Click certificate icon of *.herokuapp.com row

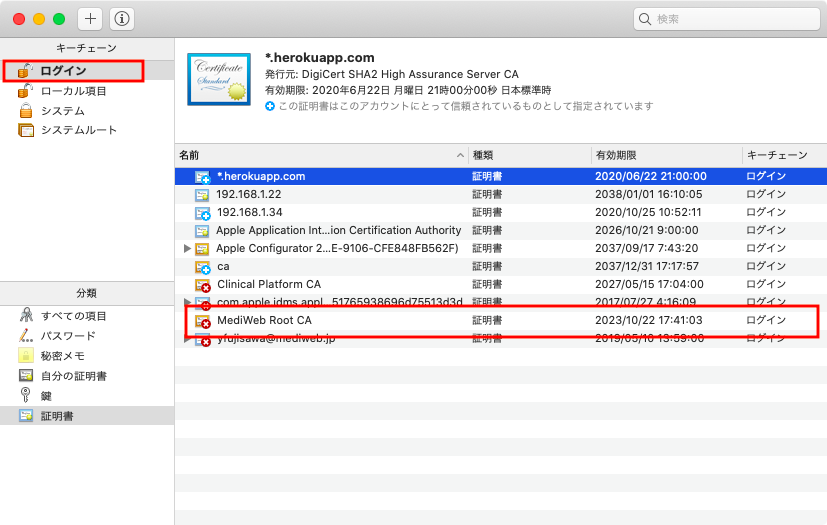[x=203, y=177]
